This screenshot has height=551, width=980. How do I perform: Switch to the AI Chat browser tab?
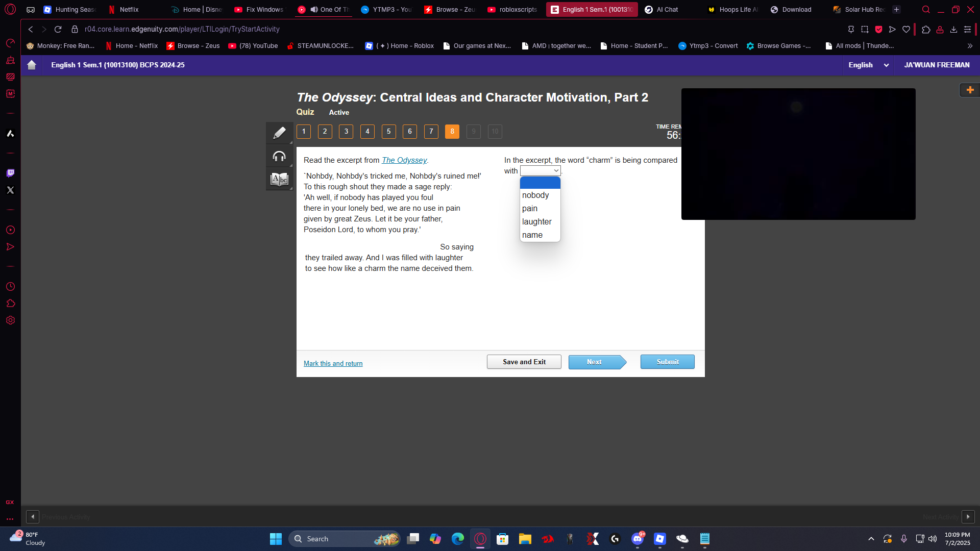[668, 9]
